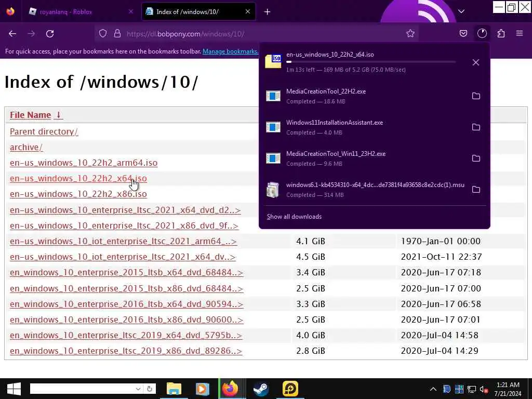This screenshot has height=399, width=532.
Task: Open the tracking protection shield icon
Action: [x=103, y=34]
